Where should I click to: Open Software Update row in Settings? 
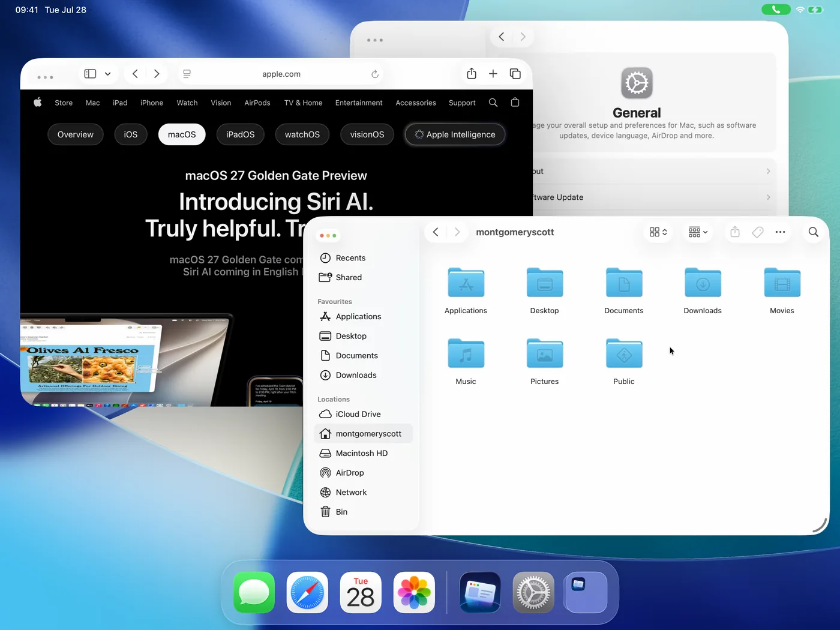click(x=653, y=197)
